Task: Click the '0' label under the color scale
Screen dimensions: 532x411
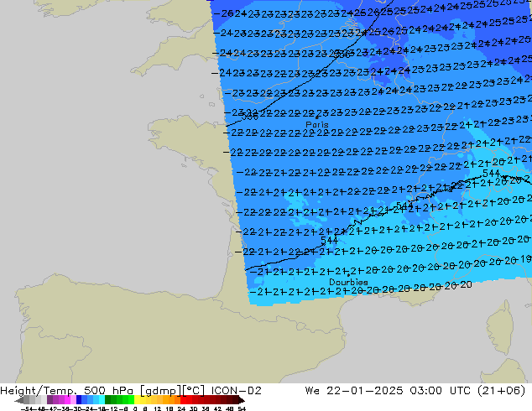Action: (x=135, y=408)
